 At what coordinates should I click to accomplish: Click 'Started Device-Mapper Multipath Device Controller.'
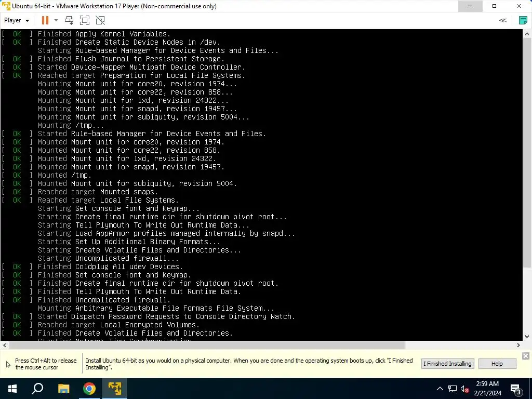(141, 67)
